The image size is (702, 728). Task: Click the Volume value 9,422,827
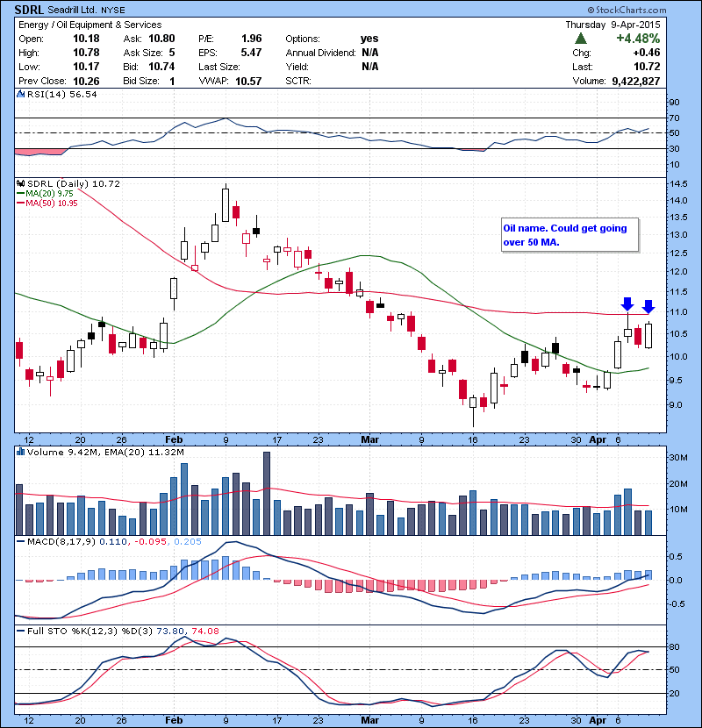point(636,82)
